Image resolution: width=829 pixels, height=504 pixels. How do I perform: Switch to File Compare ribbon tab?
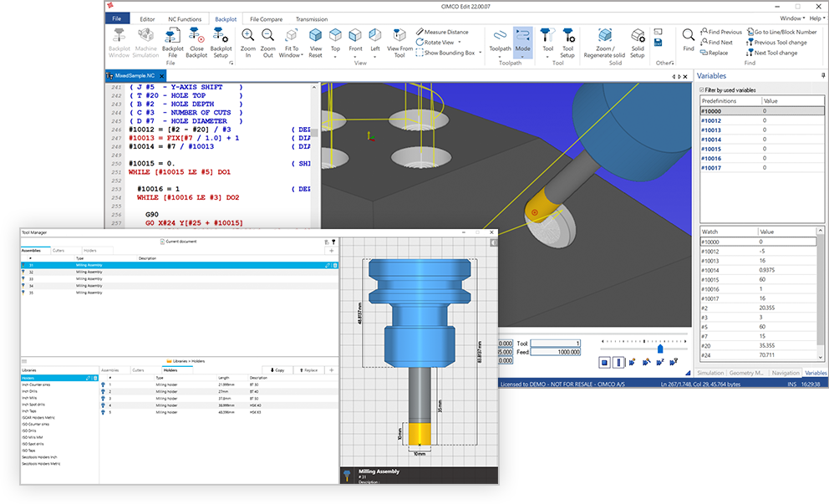click(266, 19)
